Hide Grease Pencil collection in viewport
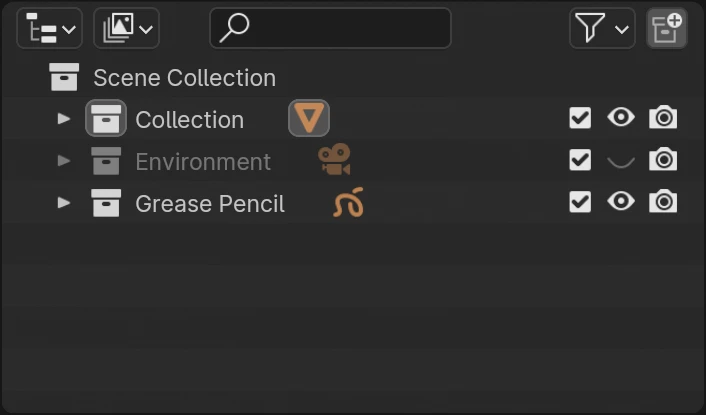The width and height of the screenshot is (706, 415). (x=621, y=202)
